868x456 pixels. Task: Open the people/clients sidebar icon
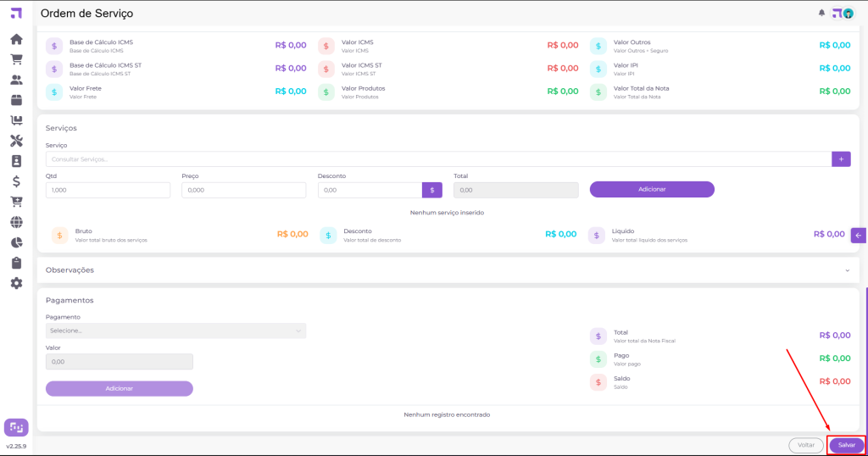(16, 80)
